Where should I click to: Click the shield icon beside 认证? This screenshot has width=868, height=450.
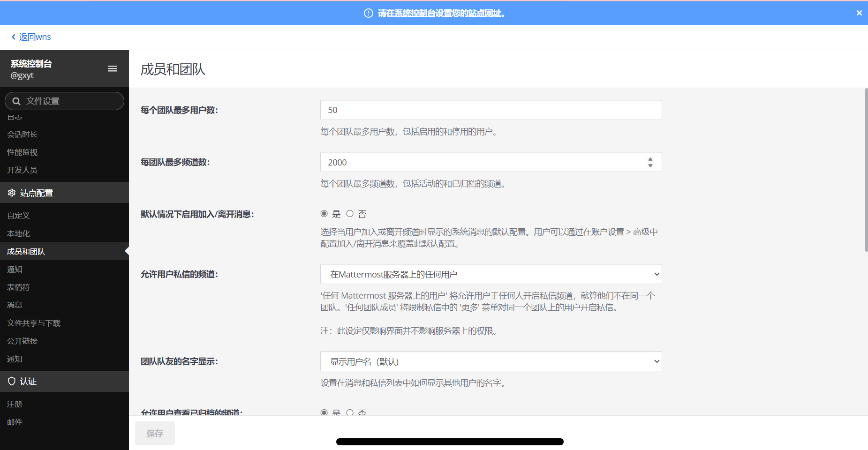(x=12, y=381)
